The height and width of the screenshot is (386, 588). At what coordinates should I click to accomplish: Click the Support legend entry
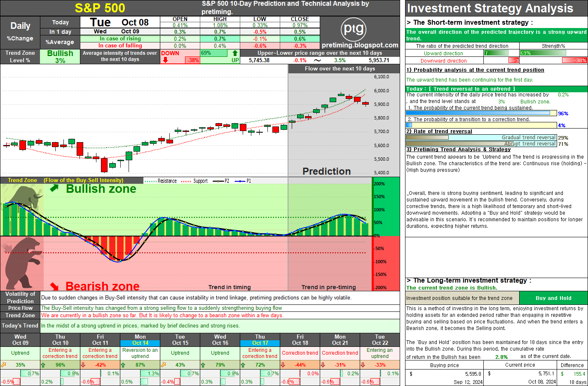click(x=194, y=181)
